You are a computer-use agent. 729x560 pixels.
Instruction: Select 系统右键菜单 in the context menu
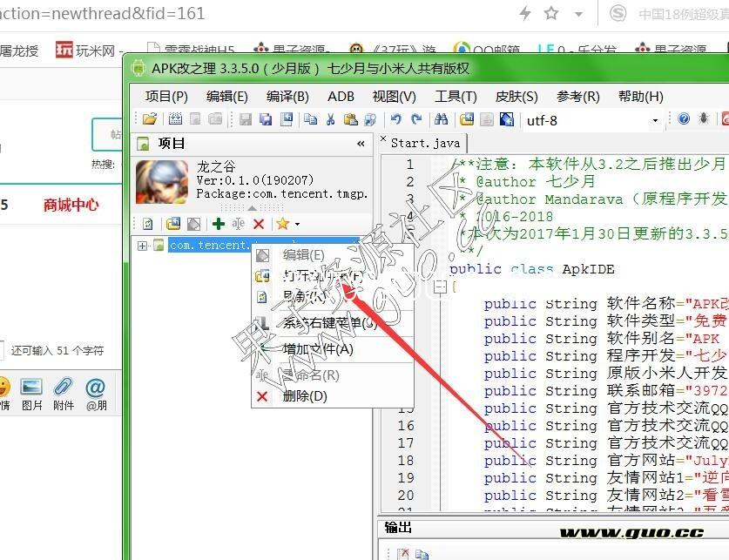click(332, 322)
